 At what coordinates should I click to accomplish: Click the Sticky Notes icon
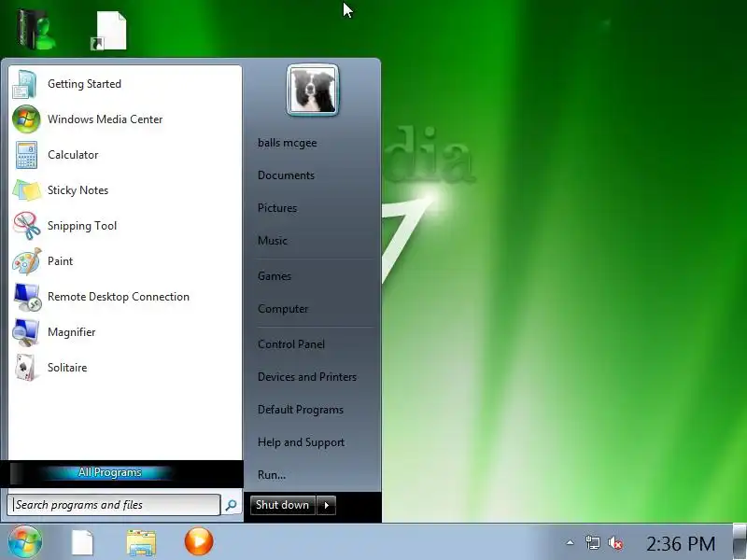click(x=26, y=190)
